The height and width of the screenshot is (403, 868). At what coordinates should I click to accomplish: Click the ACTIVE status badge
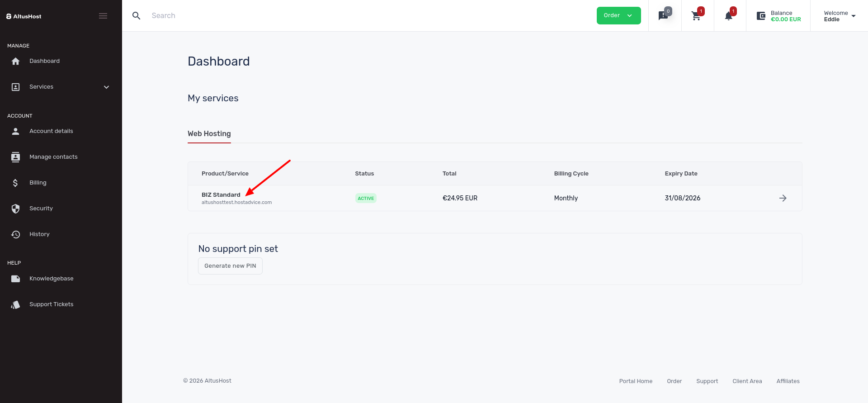coord(366,198)
